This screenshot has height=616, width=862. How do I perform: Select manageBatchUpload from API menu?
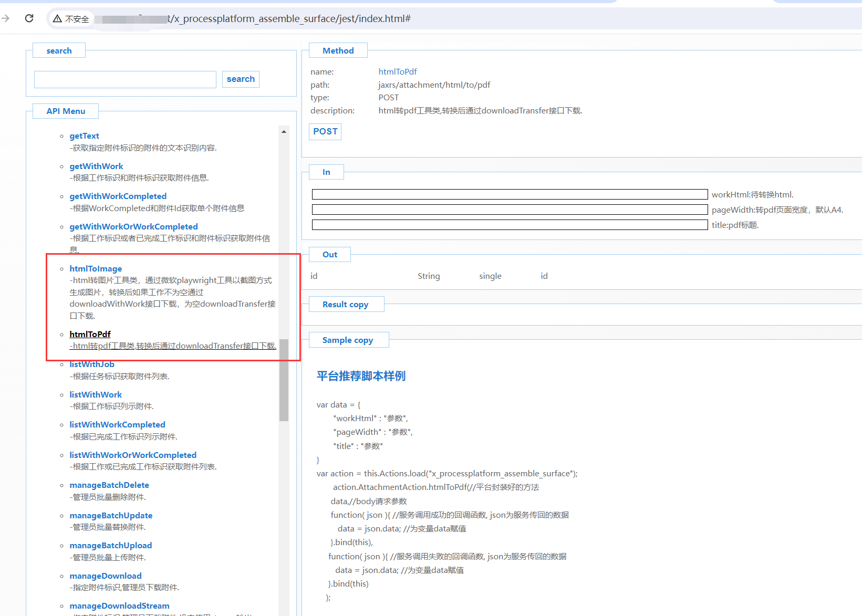coord(110,546)
